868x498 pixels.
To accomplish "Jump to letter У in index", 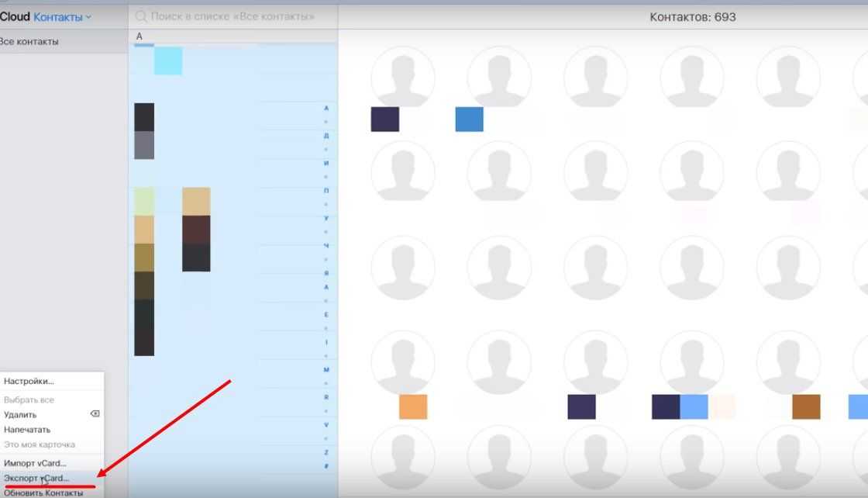I will 326,218.
